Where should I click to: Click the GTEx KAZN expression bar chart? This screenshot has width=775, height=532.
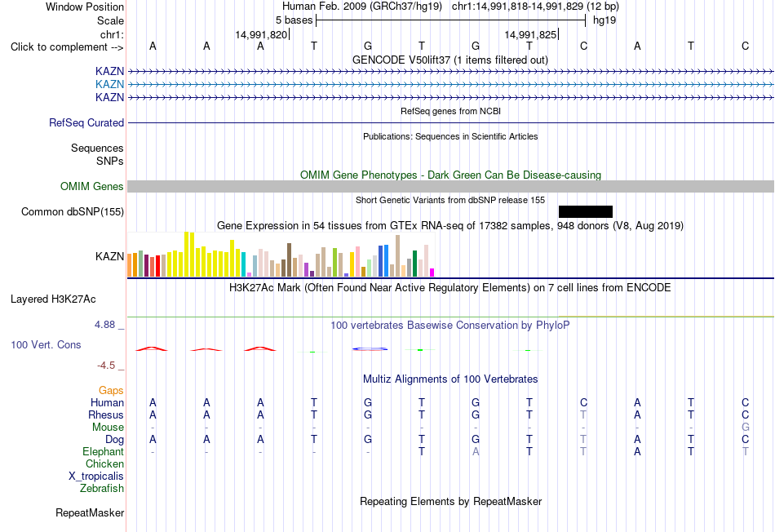click(x=281, y=255)
